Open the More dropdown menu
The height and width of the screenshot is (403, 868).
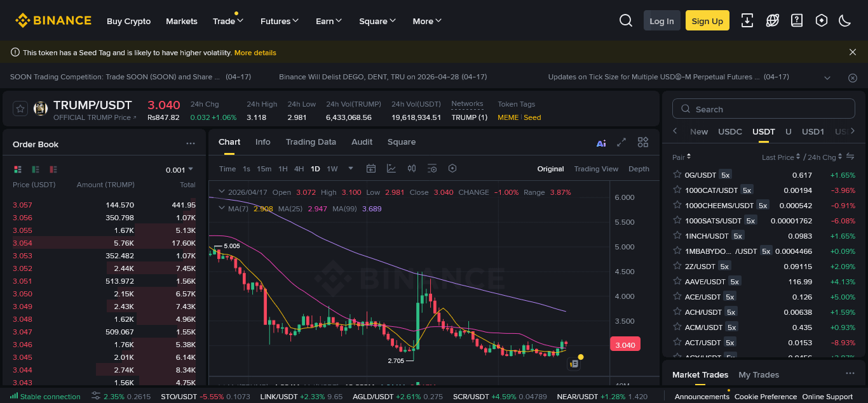(427, 21)
